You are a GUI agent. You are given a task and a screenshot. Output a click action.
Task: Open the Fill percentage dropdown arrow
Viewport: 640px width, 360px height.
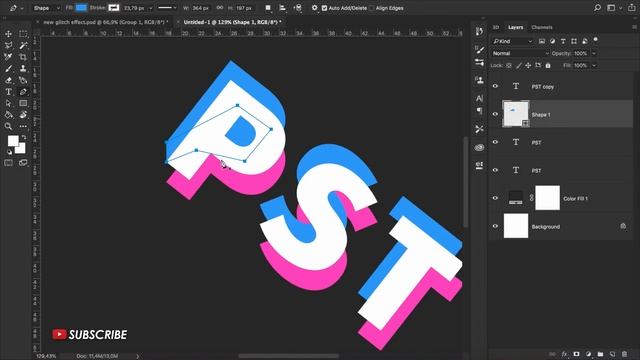click(594, 65)
